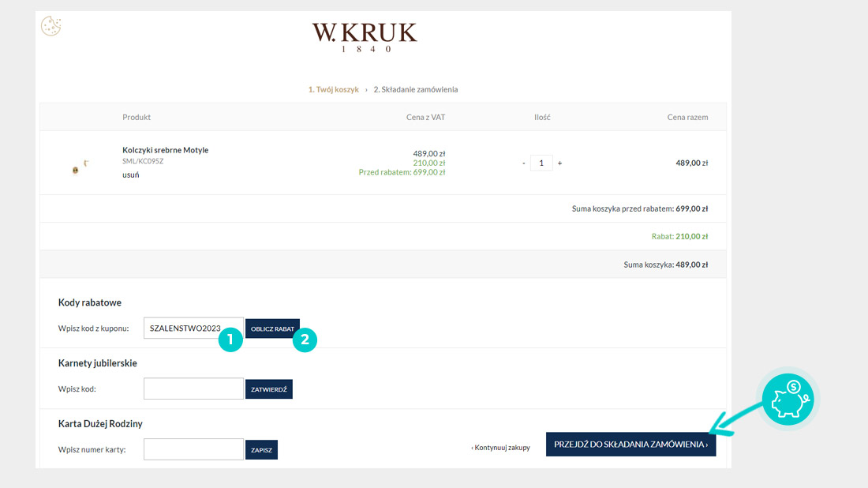Focus the coupon code input field
Viewport: 868px width, 488px height.
[x=193, y=328]
